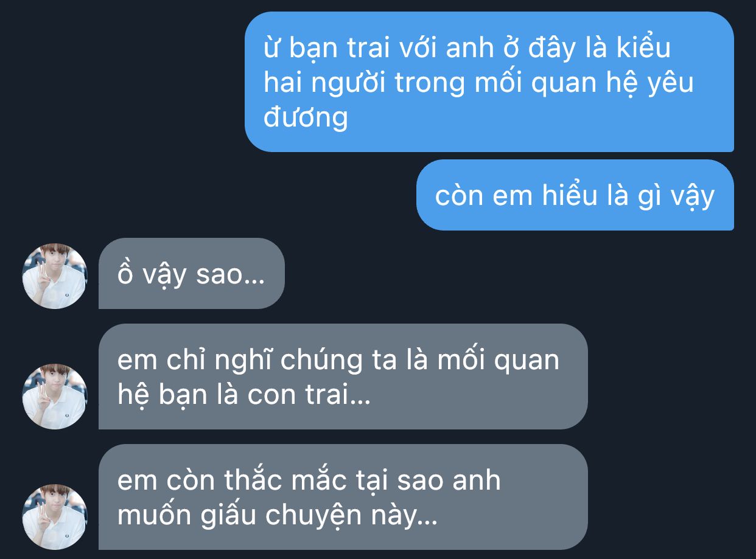Click the words "hai người" in top bubble
The image size is (756, 559).
coord(326,83)
